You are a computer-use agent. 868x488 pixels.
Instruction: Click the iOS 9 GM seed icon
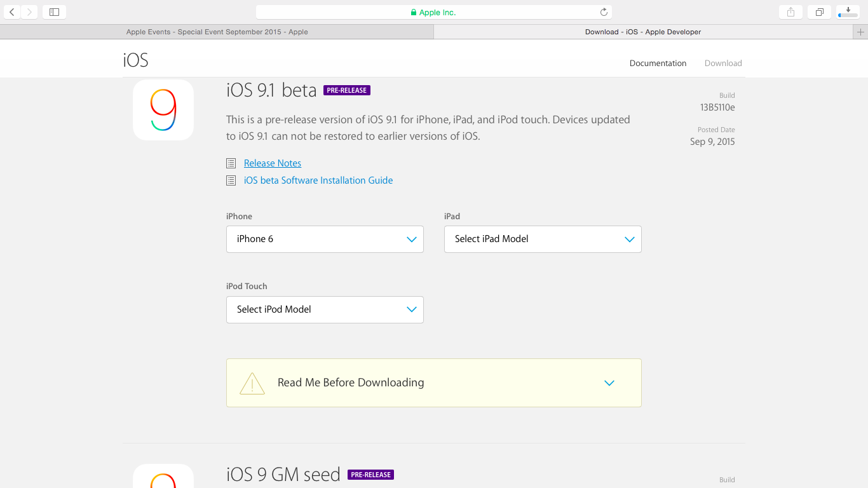(163, 476)
